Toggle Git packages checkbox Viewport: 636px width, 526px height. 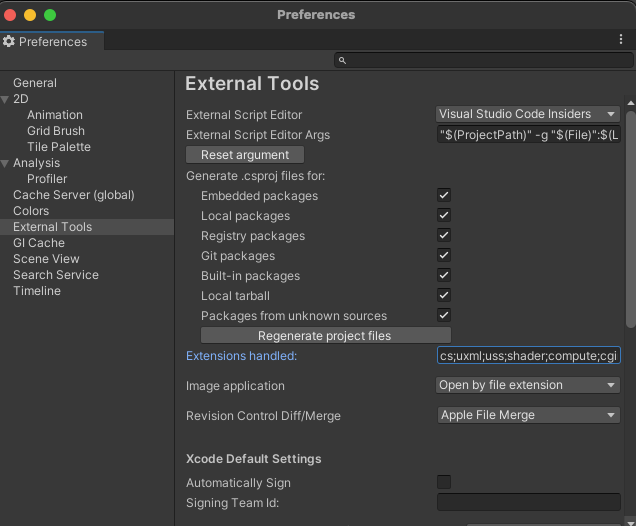(x=444, y=256)
